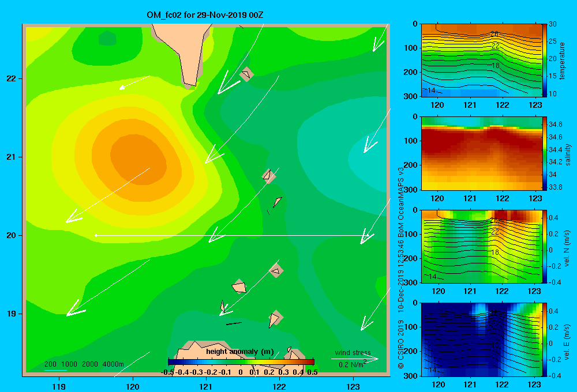Image resolution: width=577 pixels, height=392 pixels.
Task: Click the vel. N color bar
Action: coord(545,247)
